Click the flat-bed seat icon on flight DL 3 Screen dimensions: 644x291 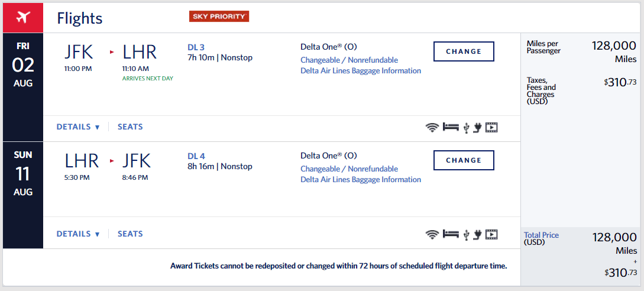(451, 127)
